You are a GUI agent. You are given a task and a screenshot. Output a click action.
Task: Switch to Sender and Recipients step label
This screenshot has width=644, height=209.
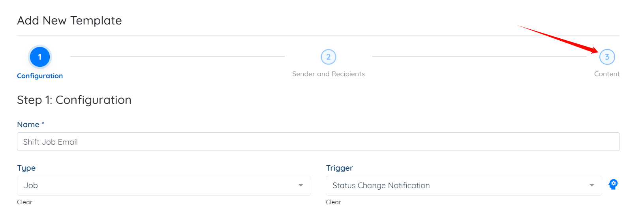click(x=329, y=74)
